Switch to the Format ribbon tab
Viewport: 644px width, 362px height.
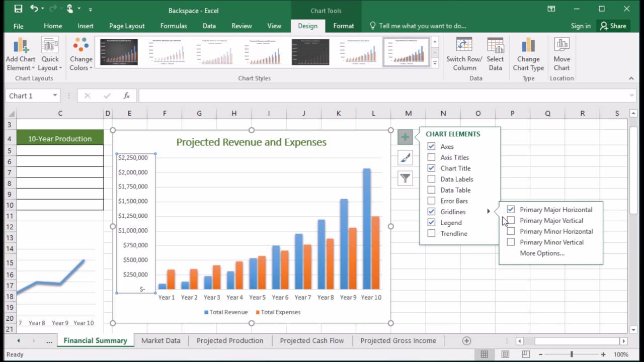pyautogui.click(x=344, y=26)
